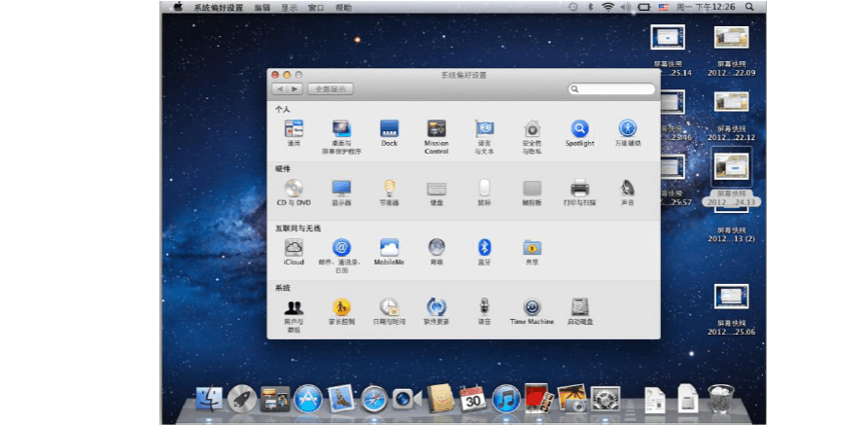Open Mission Control preferences

[436, 128]
